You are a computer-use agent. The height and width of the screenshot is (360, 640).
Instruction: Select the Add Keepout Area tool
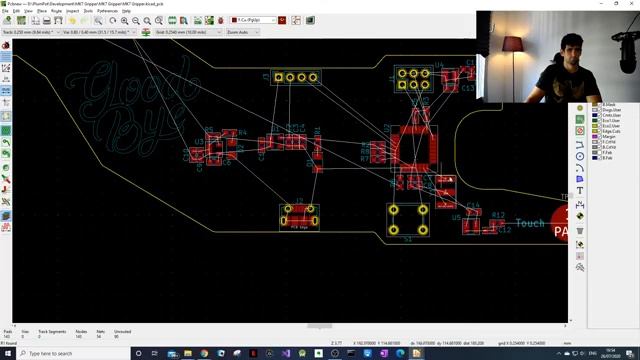pyautogui.click(x=580, y=131)
